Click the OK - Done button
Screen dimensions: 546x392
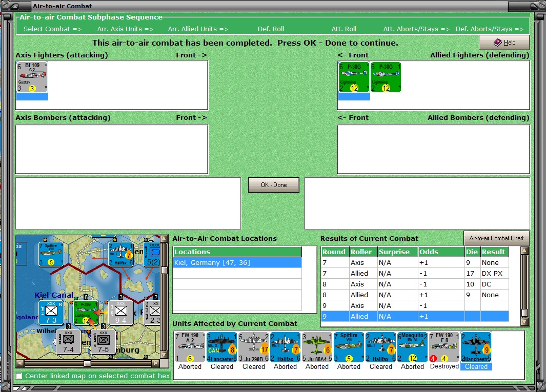(274, 185)
